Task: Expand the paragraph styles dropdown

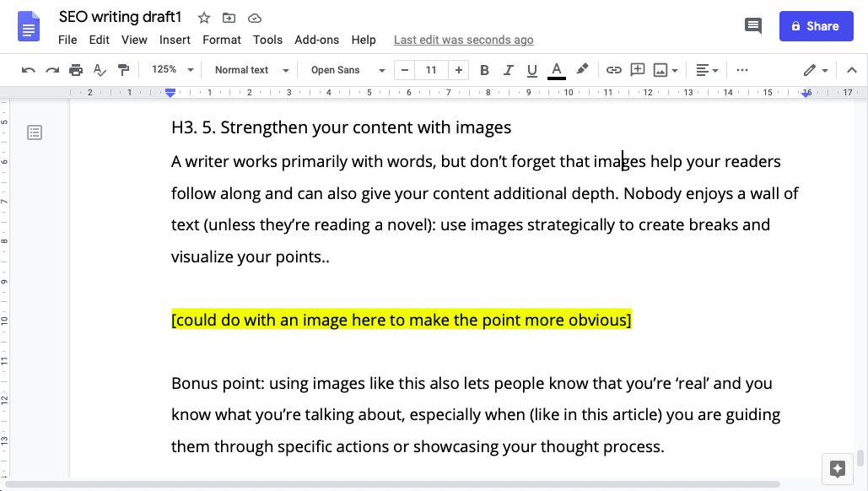Action: point(285,69)
